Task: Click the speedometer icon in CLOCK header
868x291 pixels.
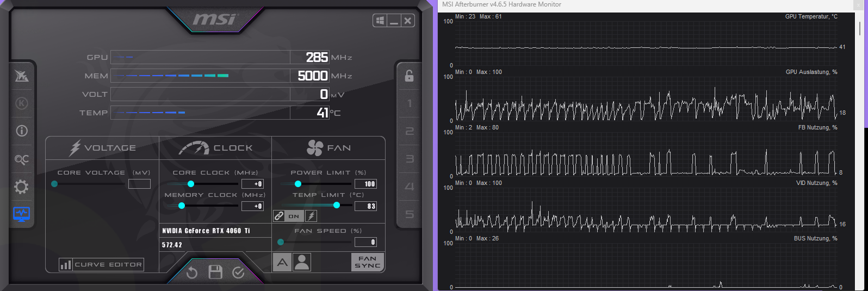Action: coord(194,147)
